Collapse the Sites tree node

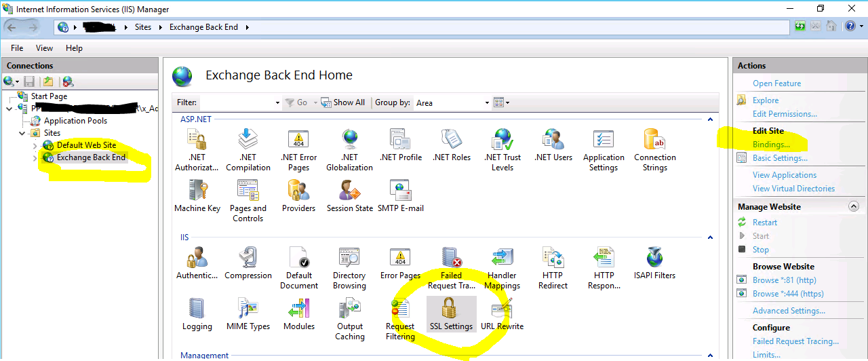tap(23, 133)
